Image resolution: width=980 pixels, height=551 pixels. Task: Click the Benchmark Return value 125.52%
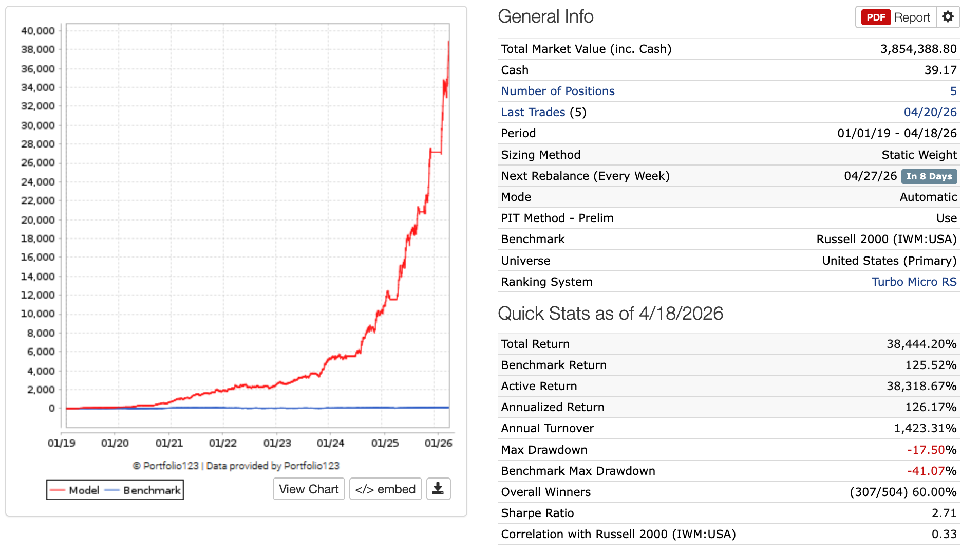[x=931, y=365]
